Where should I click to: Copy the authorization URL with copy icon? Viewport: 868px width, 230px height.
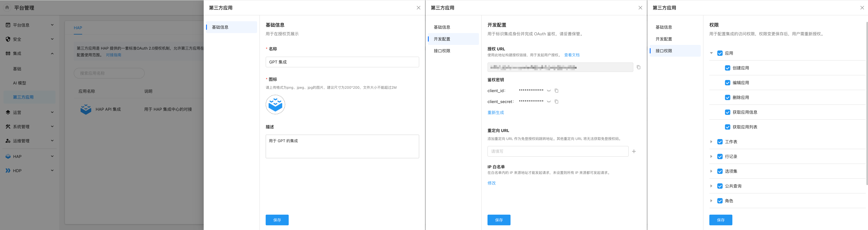pos(638,67)
